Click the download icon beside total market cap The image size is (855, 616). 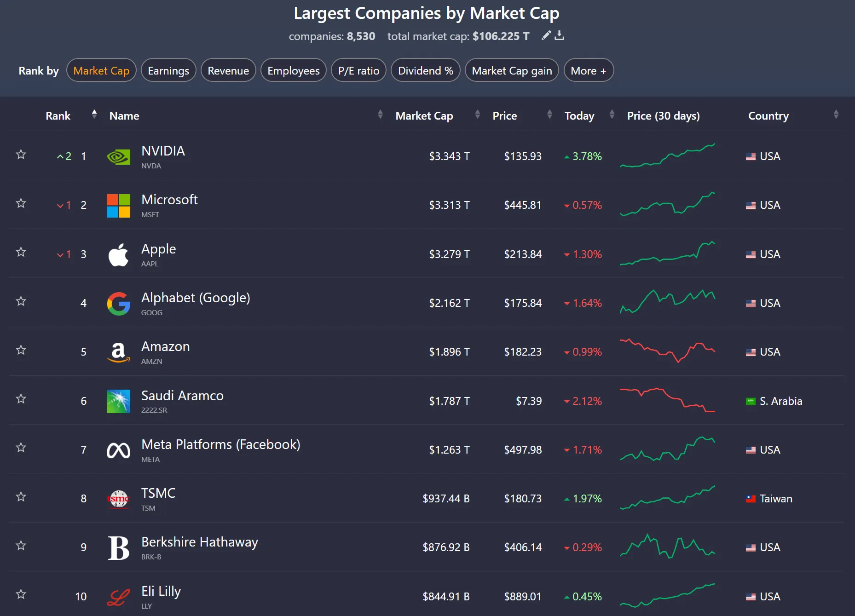click(559, 35)
